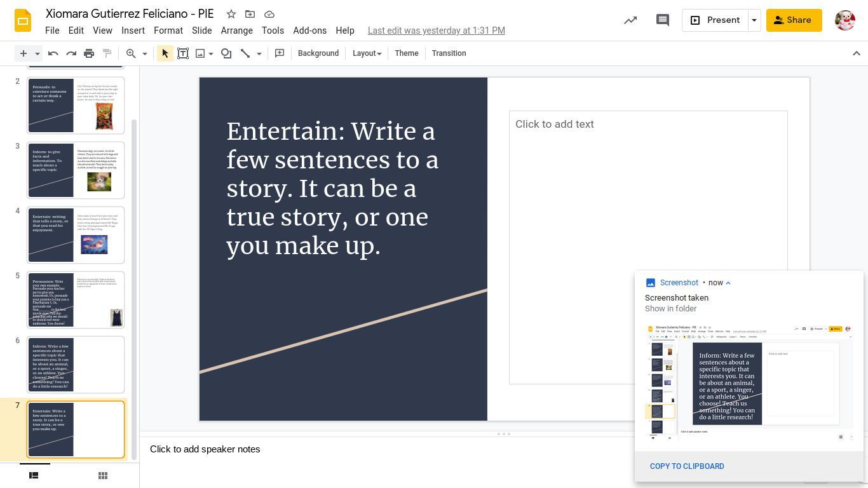Switch to filmstrip view
Image resolution: width=868 pixels, height=488 pixels.
click(x=34, y=475)
